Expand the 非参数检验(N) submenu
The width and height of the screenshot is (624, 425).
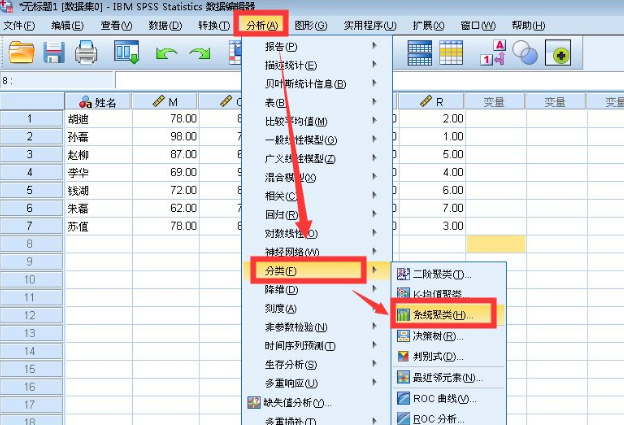click(x=317, y=327)
